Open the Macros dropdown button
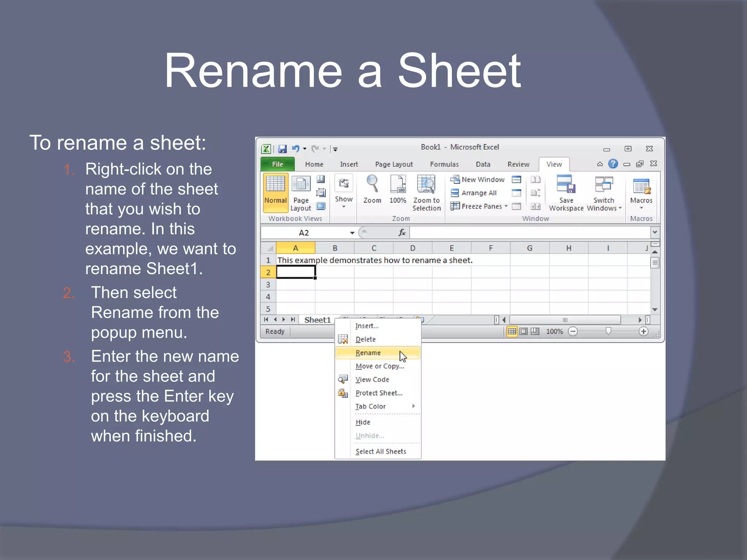The width and height of the screenshot is (747, 560). point(641,193)
